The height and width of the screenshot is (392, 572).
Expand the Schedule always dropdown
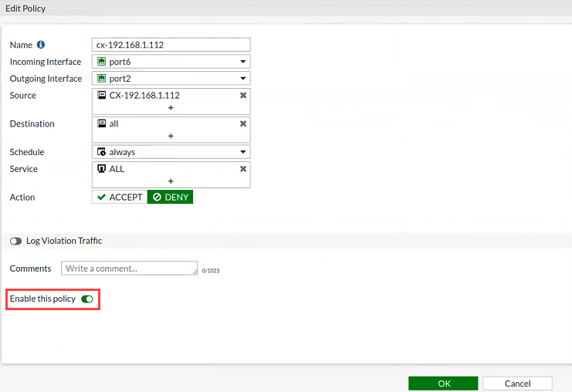point(171,152)
